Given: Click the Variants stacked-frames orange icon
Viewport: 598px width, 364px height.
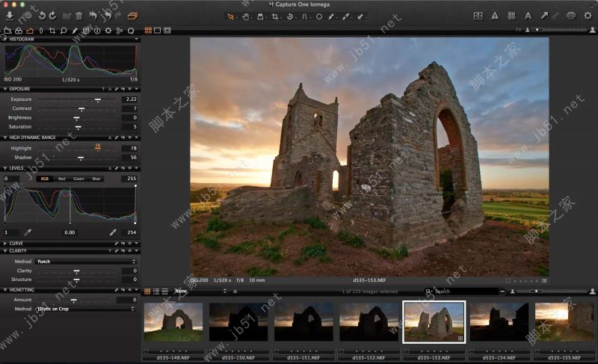Looking at the screenshot, I should click(132, 16).
